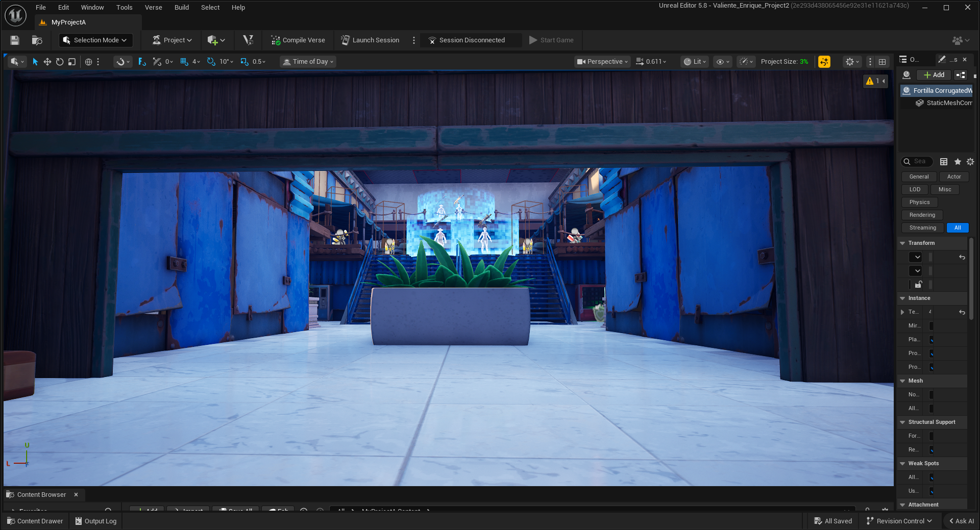Open camera speed 0.611 setting
Image resolution: width=980 pixels, height=530 pixels.
651,62
